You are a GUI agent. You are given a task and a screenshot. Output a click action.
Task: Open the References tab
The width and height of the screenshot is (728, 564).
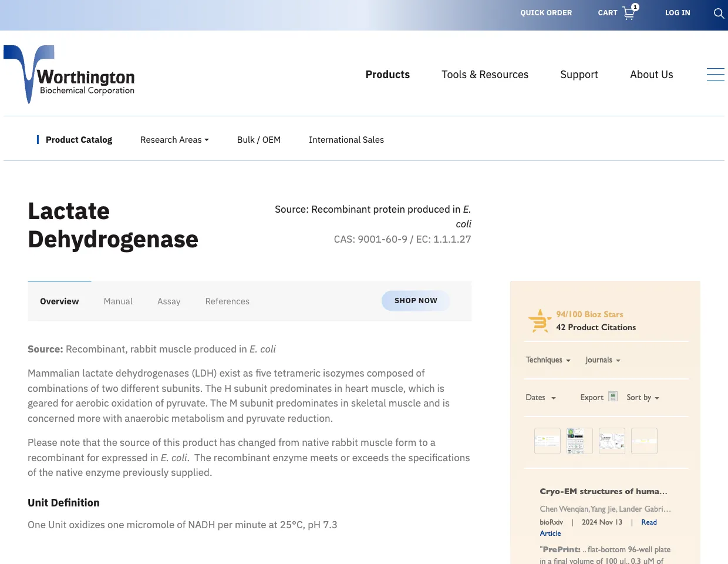(227, 301)
